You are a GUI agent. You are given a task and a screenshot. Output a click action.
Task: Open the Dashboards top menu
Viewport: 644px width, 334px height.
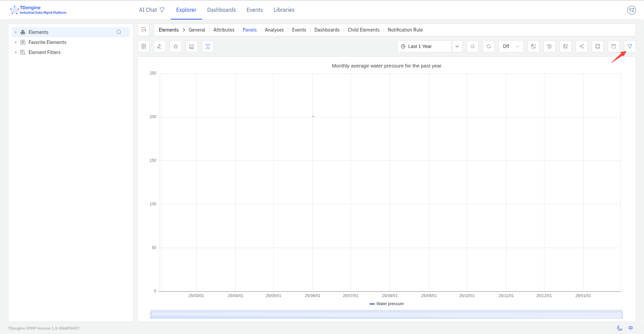click(x=221, y=10)
